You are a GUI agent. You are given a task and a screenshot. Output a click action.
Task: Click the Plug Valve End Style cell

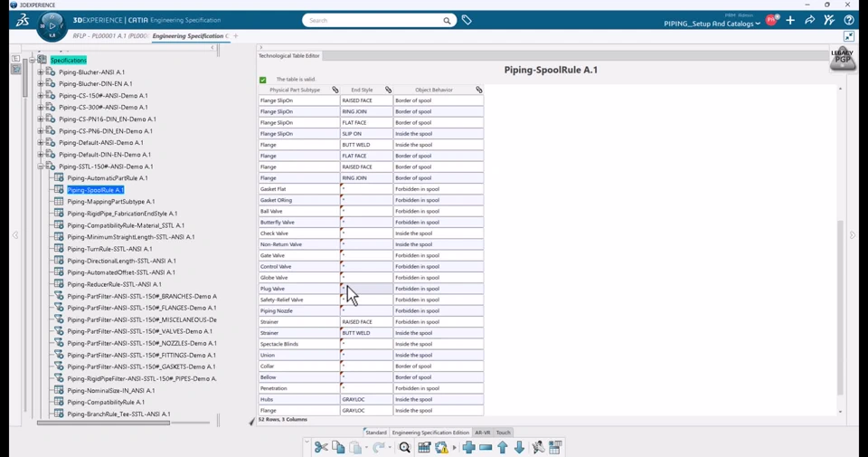[x=366, y=289]
